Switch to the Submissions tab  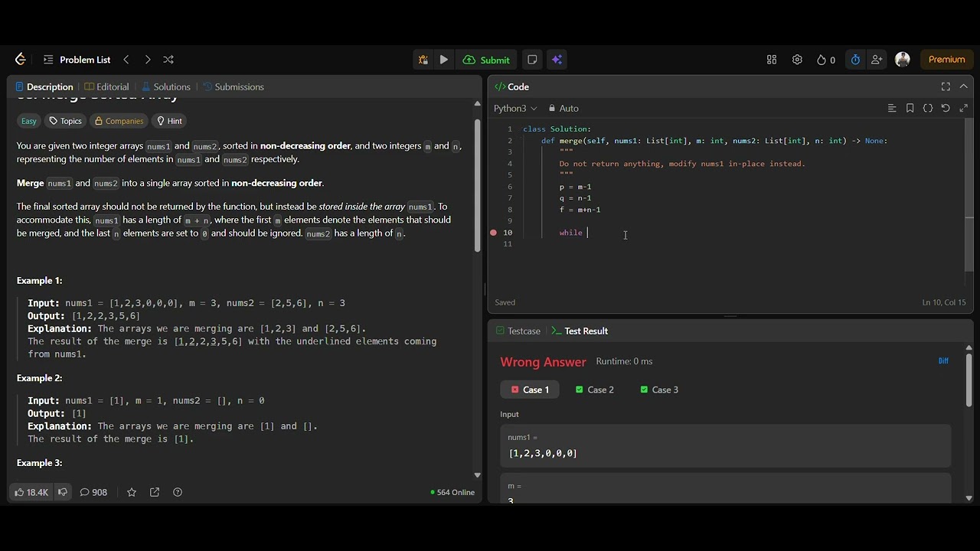tap(233, 86)
